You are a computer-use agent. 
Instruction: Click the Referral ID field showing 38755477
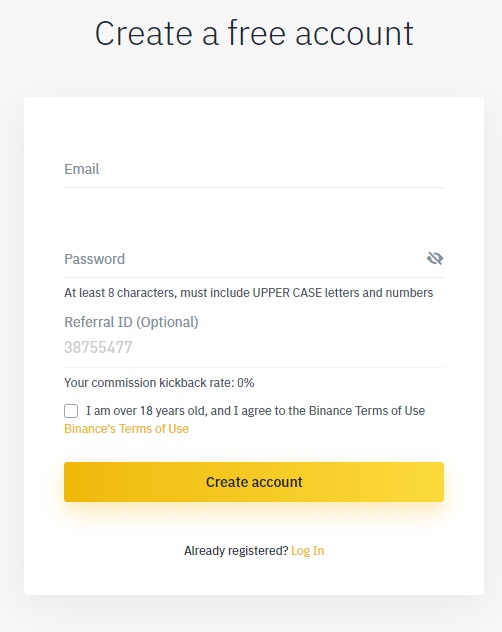(x=254, y=347)
